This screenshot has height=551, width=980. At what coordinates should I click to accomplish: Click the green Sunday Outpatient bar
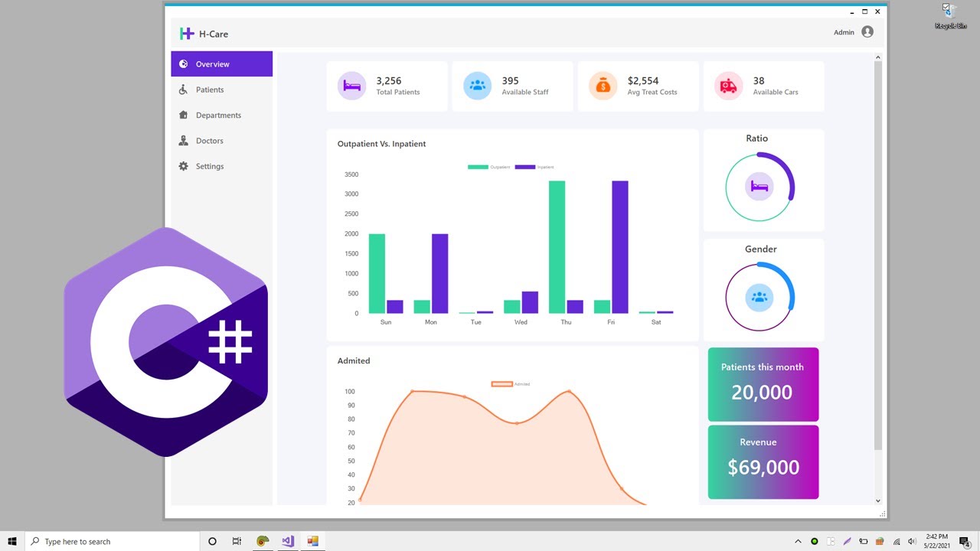pyautogui.click(x=377, y=274)
